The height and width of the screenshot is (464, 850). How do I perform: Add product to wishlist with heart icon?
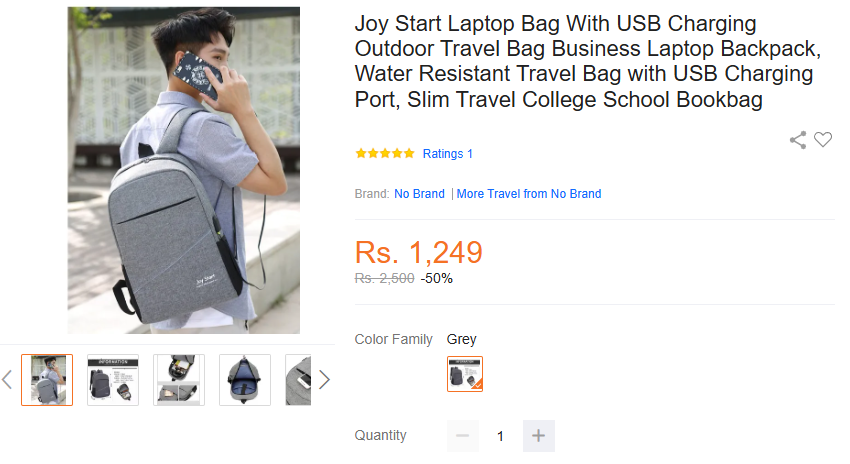[823, 140]
